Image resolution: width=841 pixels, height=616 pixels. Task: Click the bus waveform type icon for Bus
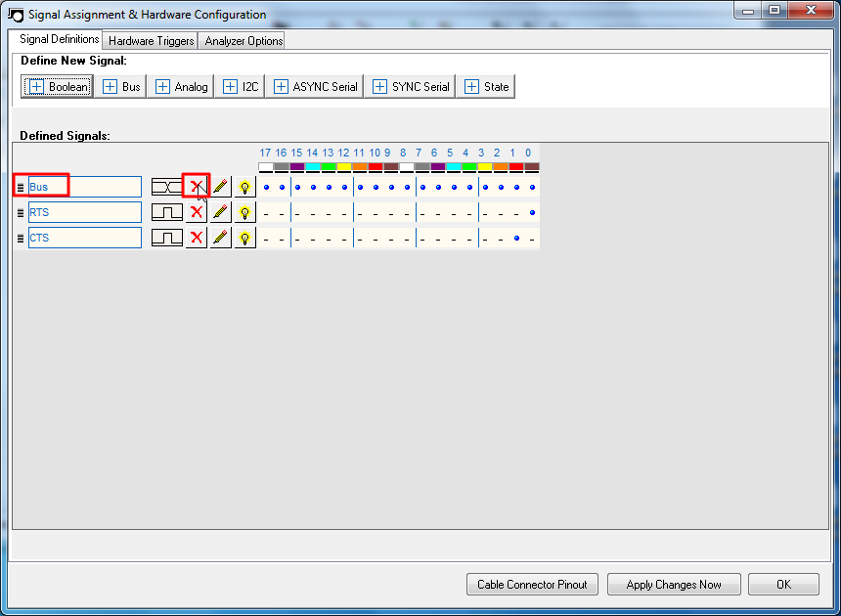coord(167,187)
